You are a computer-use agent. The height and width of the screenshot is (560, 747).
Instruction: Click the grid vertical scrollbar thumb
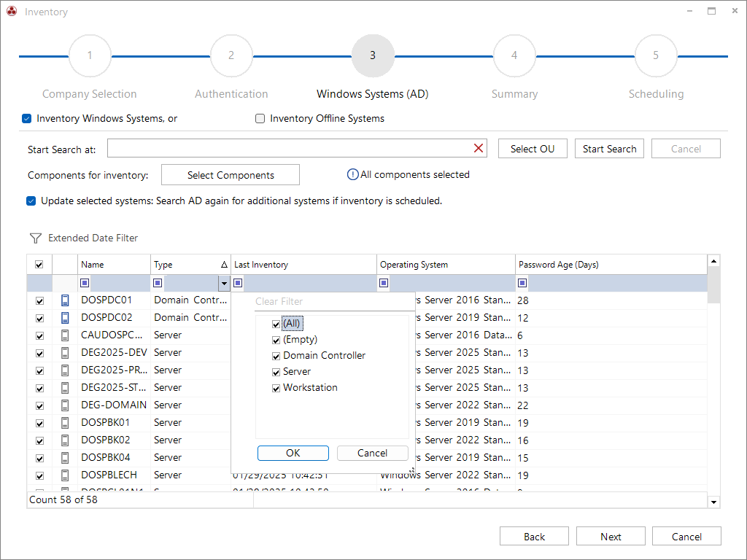click(x=713, y=285)
